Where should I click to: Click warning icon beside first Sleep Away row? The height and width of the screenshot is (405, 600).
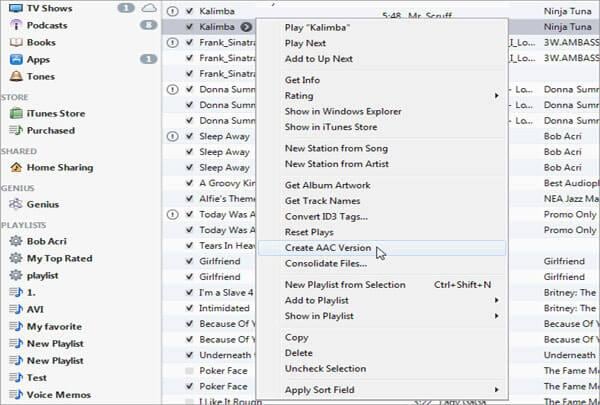click(173, 136)
